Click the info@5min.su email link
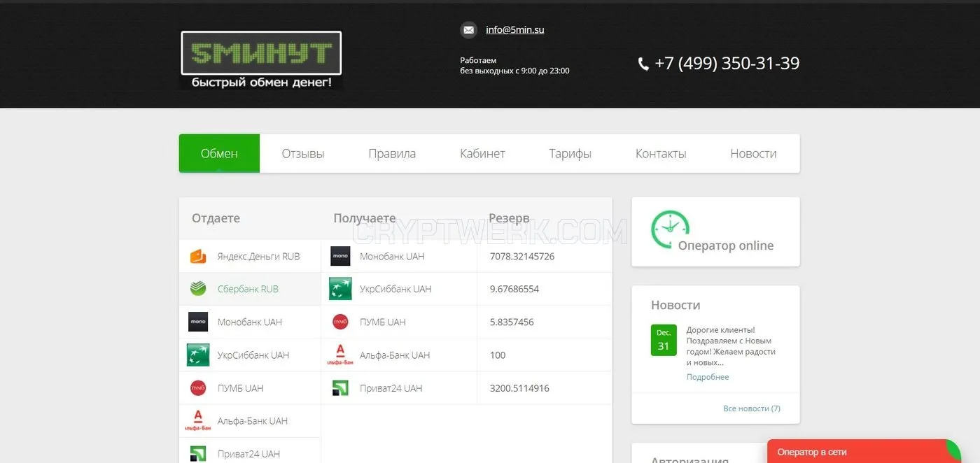This screenshot has height=463, width=980. click(514, 30)
